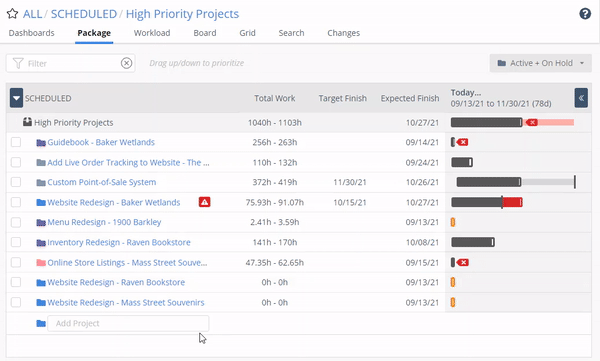Go to the Search tab
This screenshot has height=361, width=600.
pos(291,33)
